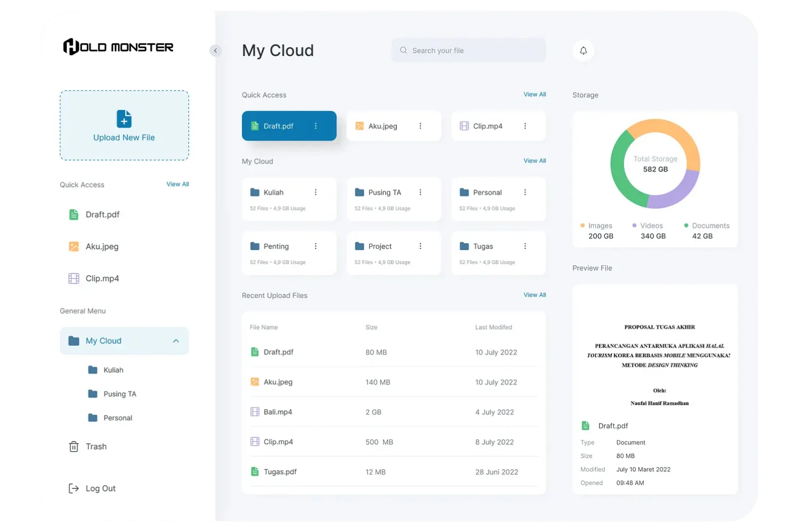Open the kebab menu for the Tugas folder
798x532 pixels.
[x=525, y=246]
